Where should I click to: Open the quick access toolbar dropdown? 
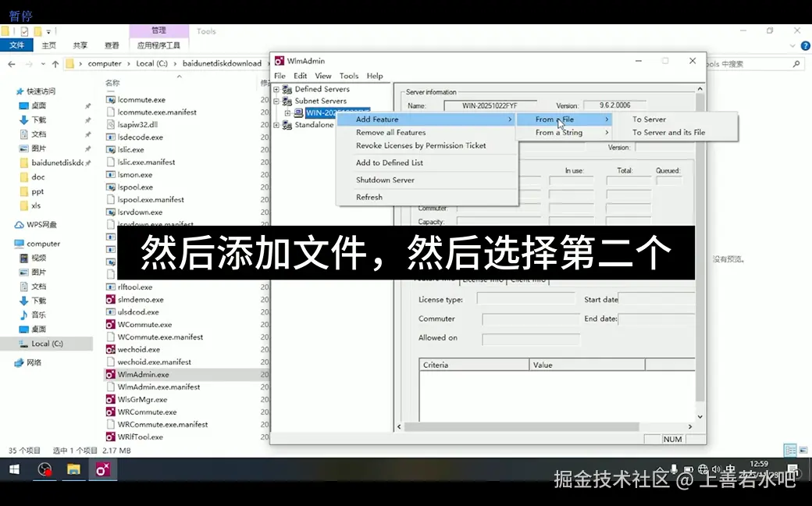pyautogui.click(x=48, y=31)
